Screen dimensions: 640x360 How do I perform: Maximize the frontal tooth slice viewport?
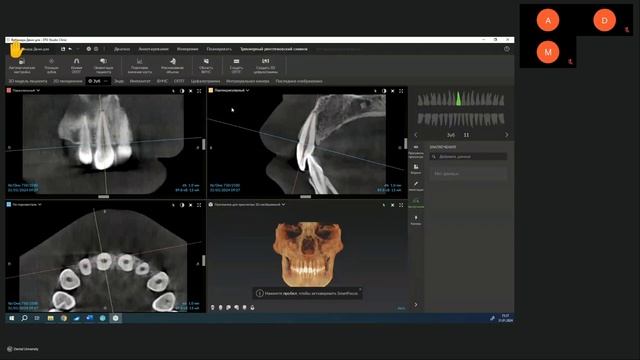point(199,91)
